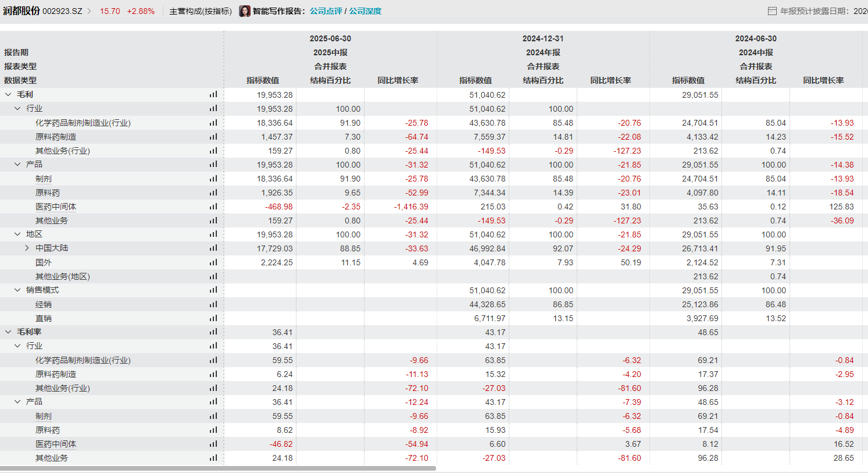The image size is (868, 473).
Task: Click the 智能写作报告 avatar icon
Action: tap(245, 11)
